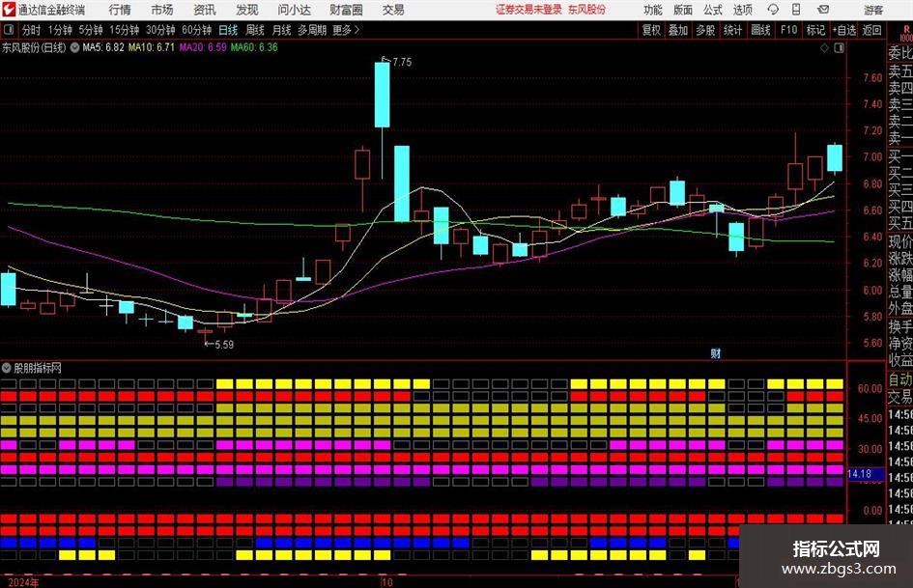Click the MA60: 6.36 indicator label
The width and height of the screenshot is (913, 588).
[x=254, y=47]
